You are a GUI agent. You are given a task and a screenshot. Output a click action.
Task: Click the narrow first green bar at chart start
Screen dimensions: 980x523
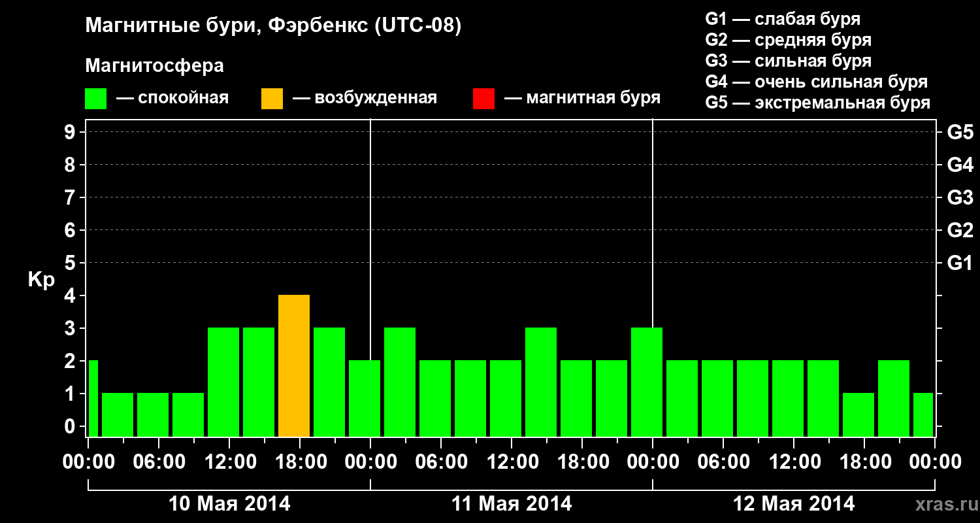tap(93, 399)
